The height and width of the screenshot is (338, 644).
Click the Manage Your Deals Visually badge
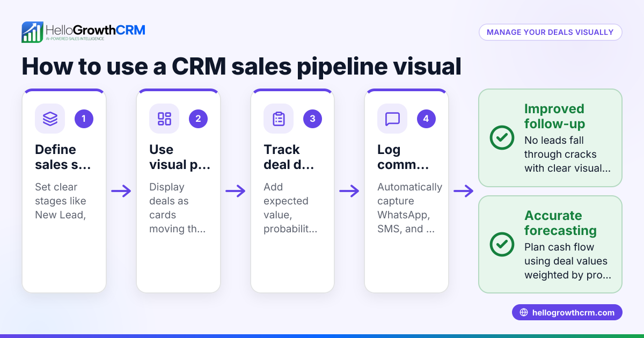coord(550,32)
